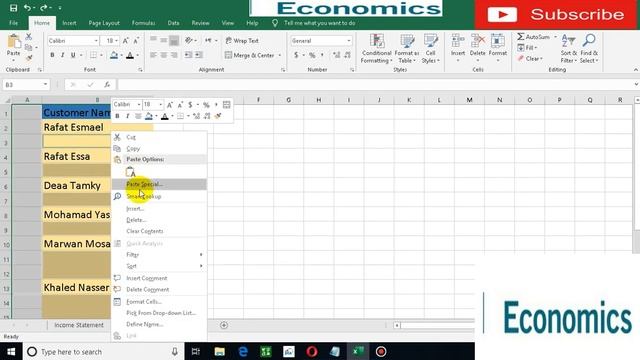Open the Page Layout tab

pyautogui.click(x=104, y=23)
